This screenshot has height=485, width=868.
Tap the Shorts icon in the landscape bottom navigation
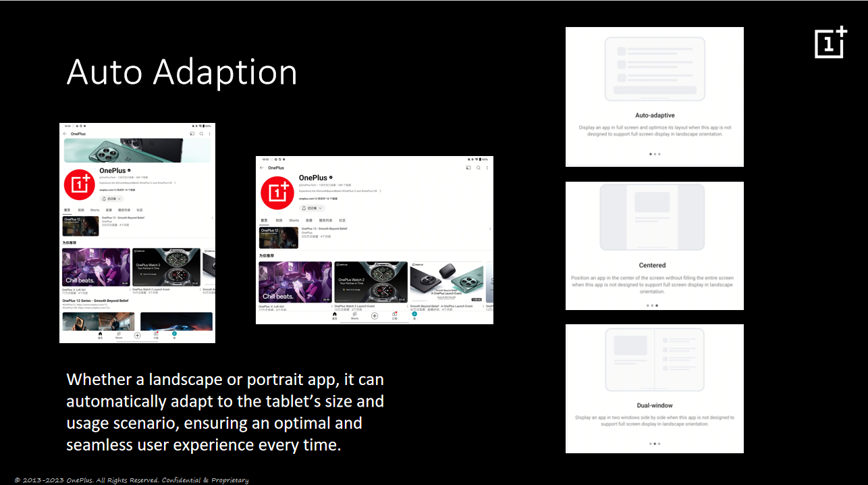[354, 315]
